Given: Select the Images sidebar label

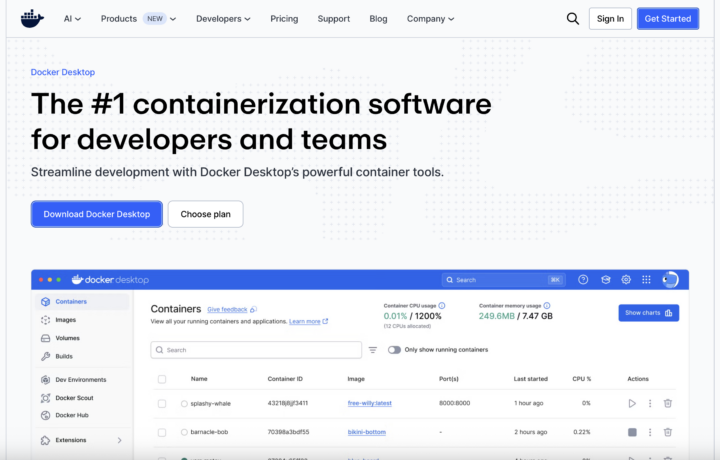Looking at the screenshot, I should [66, 320].
